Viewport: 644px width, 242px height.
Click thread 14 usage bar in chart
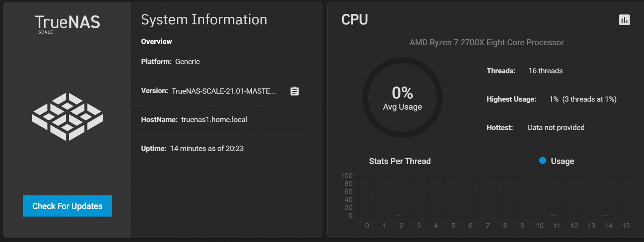click(605, 216)
